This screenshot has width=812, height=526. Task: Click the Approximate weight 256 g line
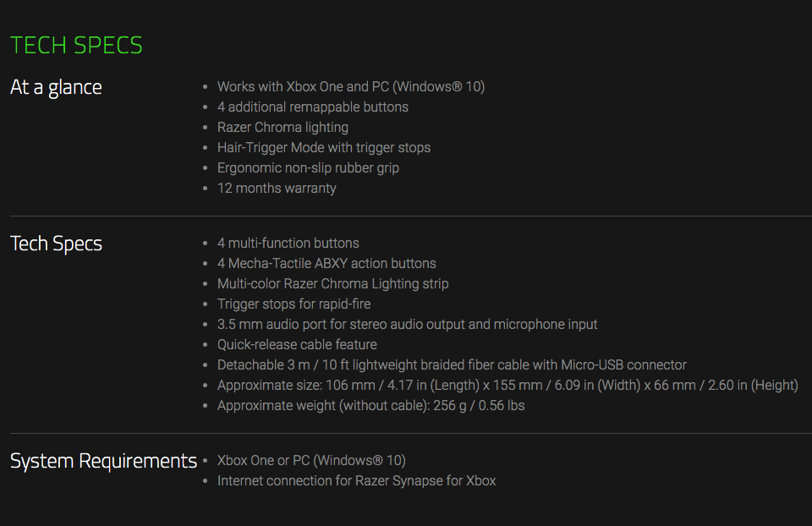point(370,405)
